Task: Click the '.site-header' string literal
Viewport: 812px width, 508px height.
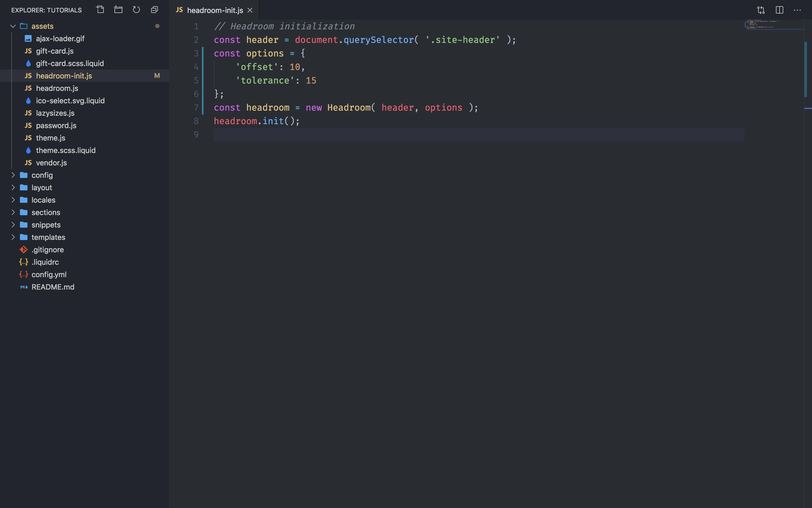Action: [462, 40]
